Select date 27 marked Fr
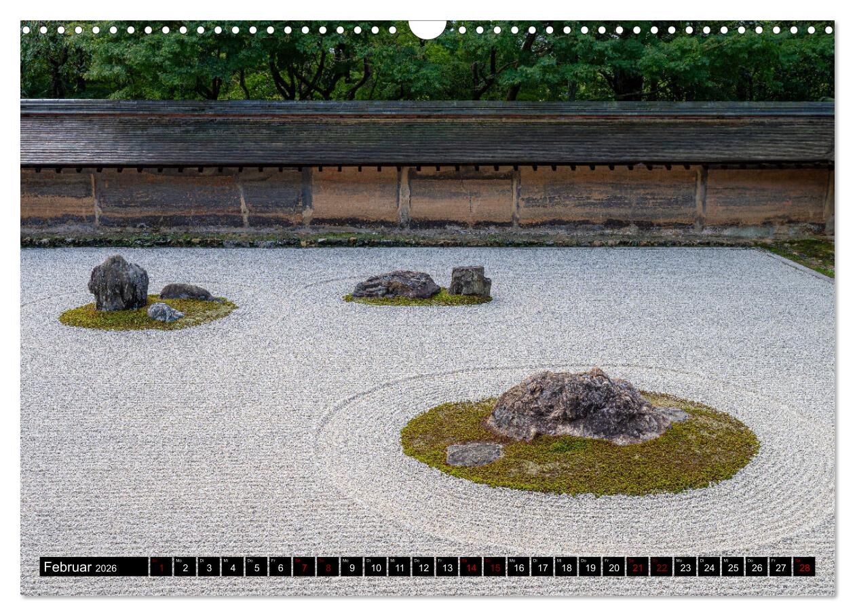 [x=780, y=567]
